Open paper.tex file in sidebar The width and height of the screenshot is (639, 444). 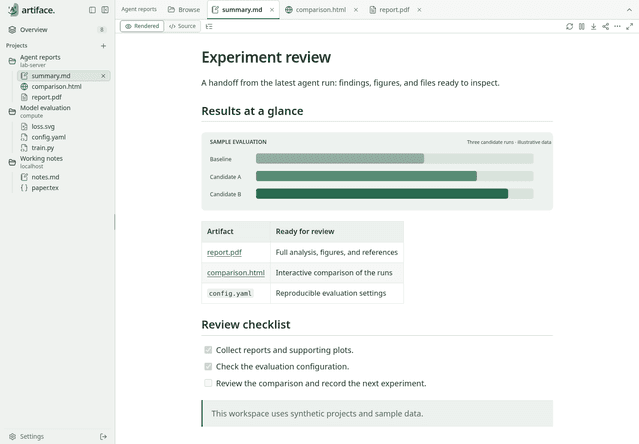(45, 188)
